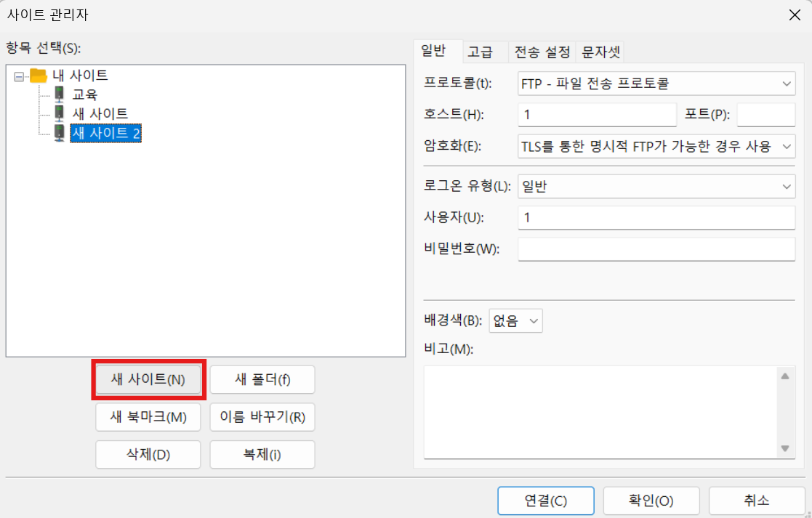
Task: Click the server icon beside 새 사이트
Action: coord(57,111)
